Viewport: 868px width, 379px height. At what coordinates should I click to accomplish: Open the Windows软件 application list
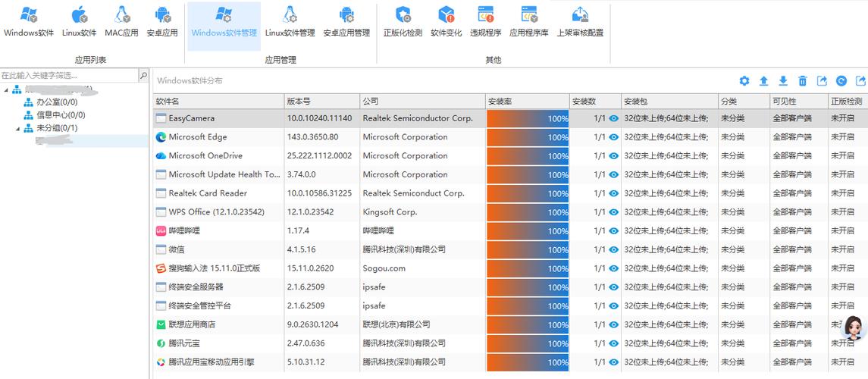29,23
